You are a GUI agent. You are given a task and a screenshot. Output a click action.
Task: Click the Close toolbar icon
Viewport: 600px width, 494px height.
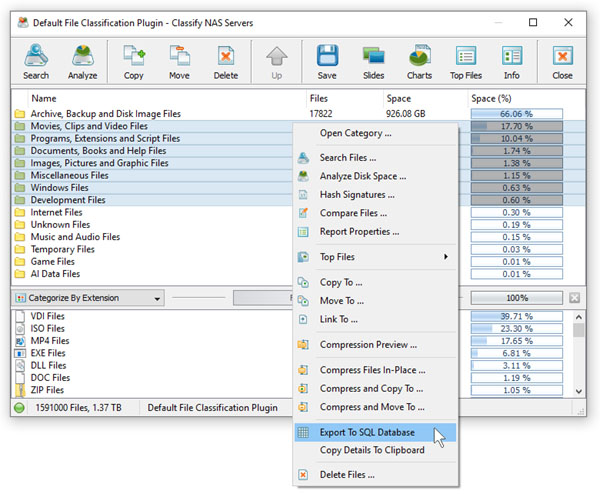[x=562, y=56]
